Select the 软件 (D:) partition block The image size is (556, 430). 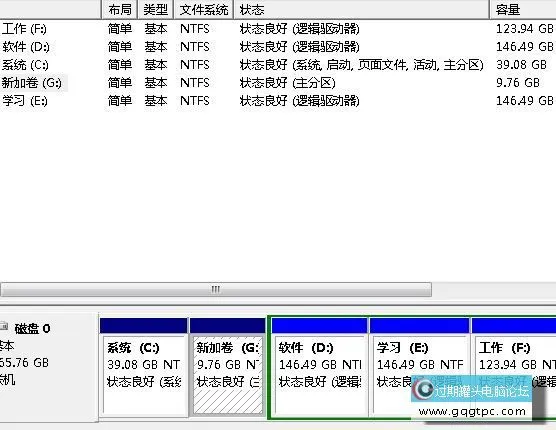[x=319, y=367]
